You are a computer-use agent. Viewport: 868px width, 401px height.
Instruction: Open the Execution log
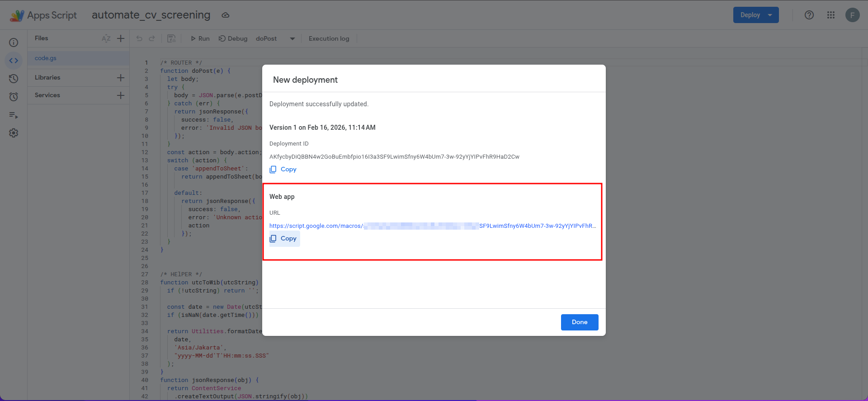coord(329,39)
